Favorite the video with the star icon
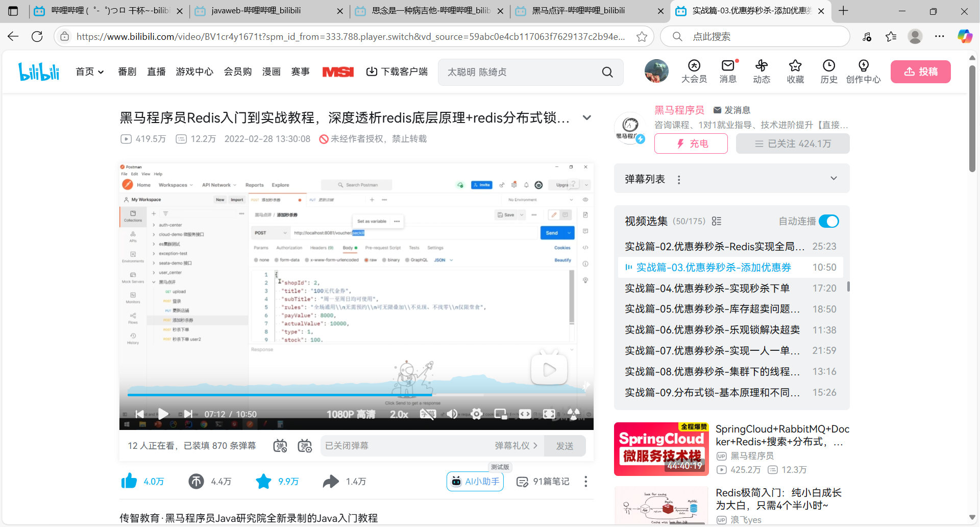This screenshot has height=527, width=980. tap(263, 481)
